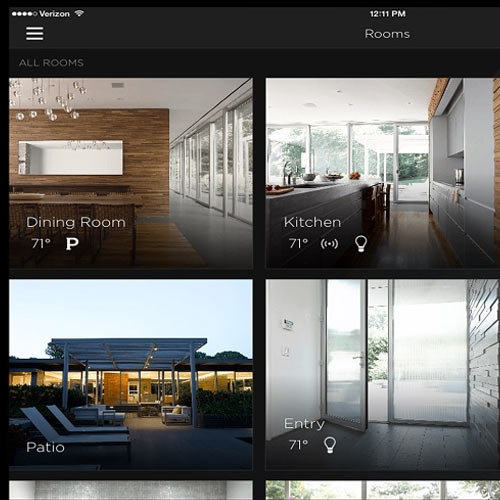This screenshot has height=500, width=500.
Task: Open partially visible bottom-left room tile
Action: (131, 490)
